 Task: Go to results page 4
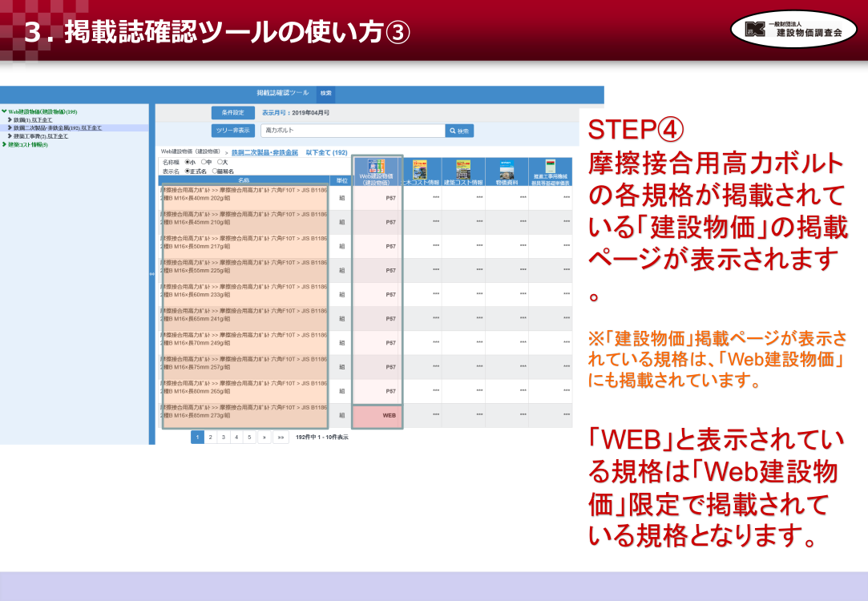click(x=236, y=438)
